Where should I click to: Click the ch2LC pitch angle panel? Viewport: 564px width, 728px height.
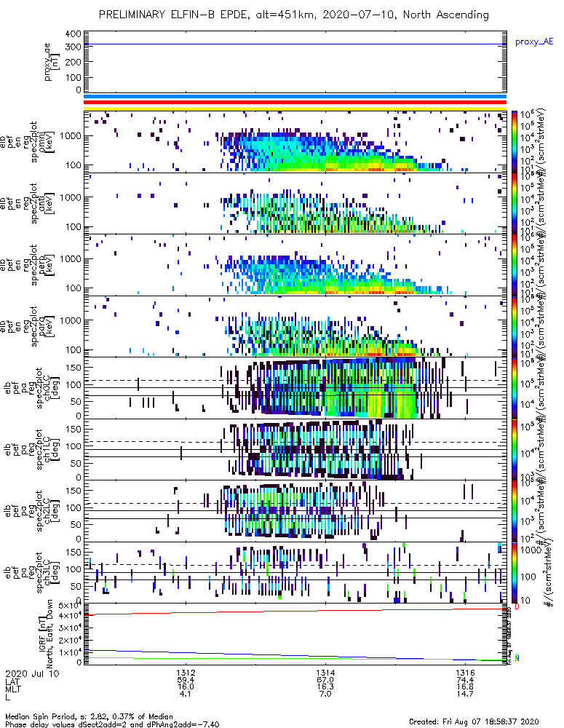click(295, 511)
